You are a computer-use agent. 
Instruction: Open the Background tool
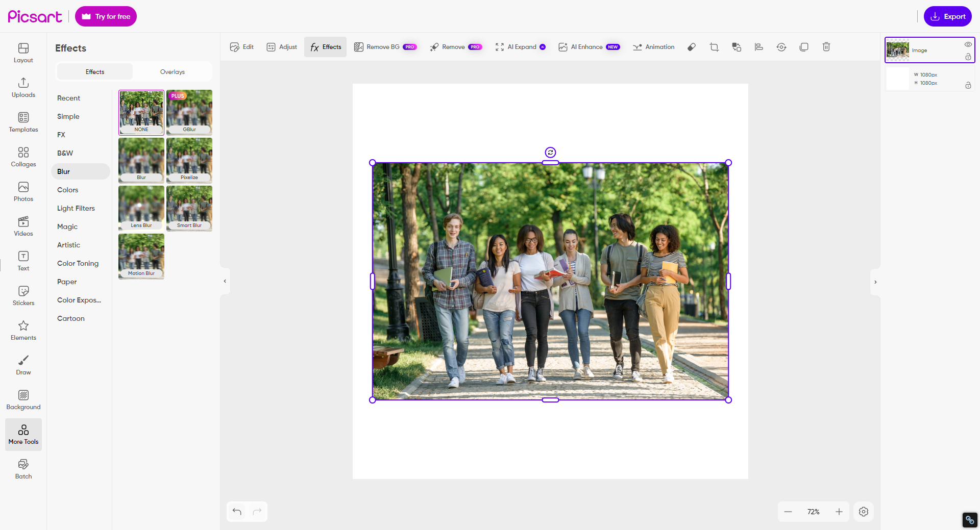point(23,399)
